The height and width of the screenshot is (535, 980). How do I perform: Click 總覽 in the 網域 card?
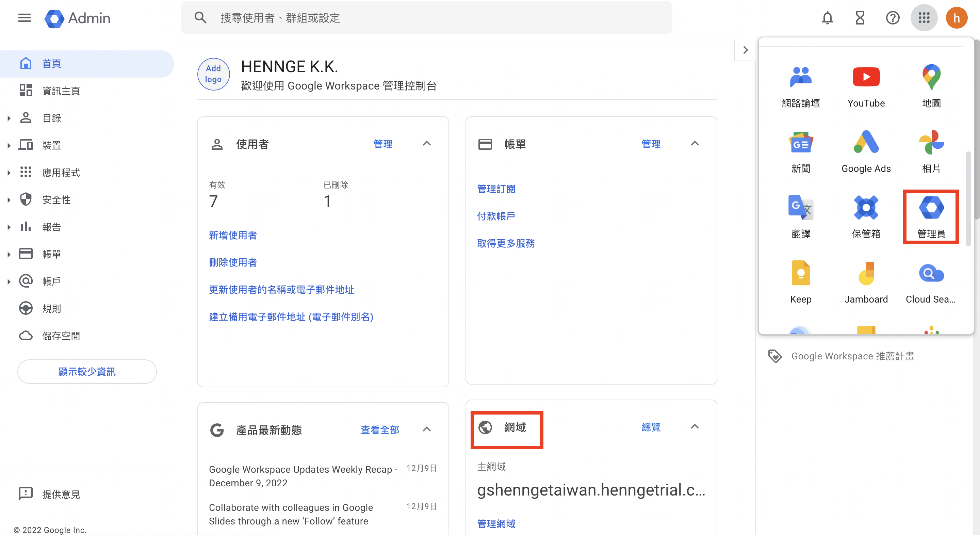tap(651, 427)
